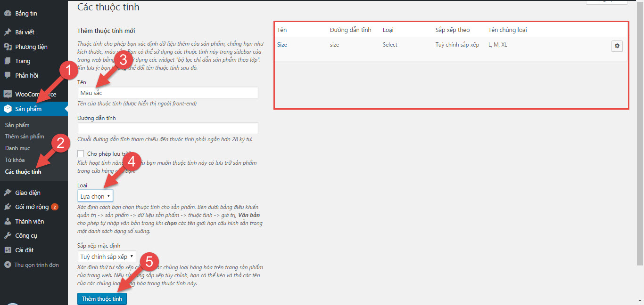Click the Đường dẫn tĩnh input field
The width and height of the screenshot is (644, 305).
pyautogui.click(x=168, y=128)
